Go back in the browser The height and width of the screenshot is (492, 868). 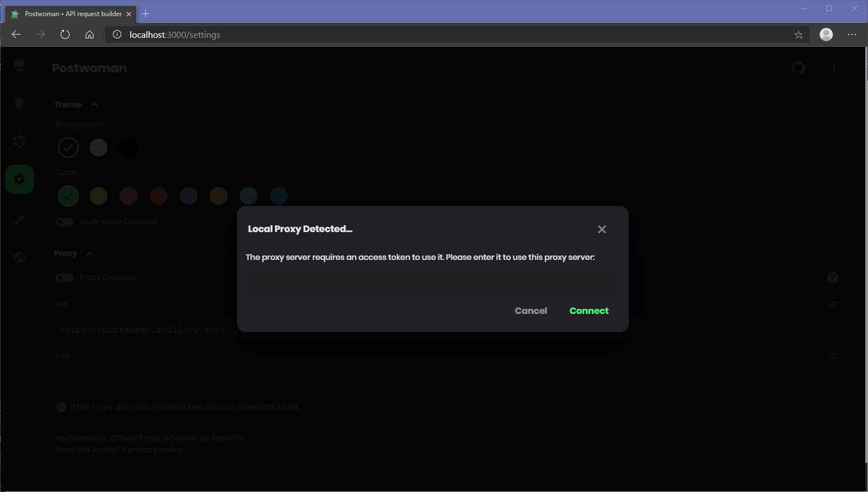(16, 35)
